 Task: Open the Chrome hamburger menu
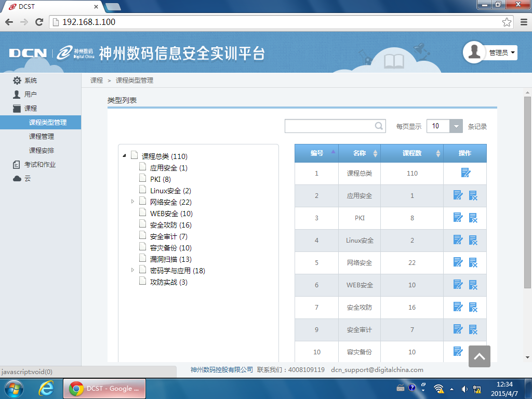click(524, 22)
